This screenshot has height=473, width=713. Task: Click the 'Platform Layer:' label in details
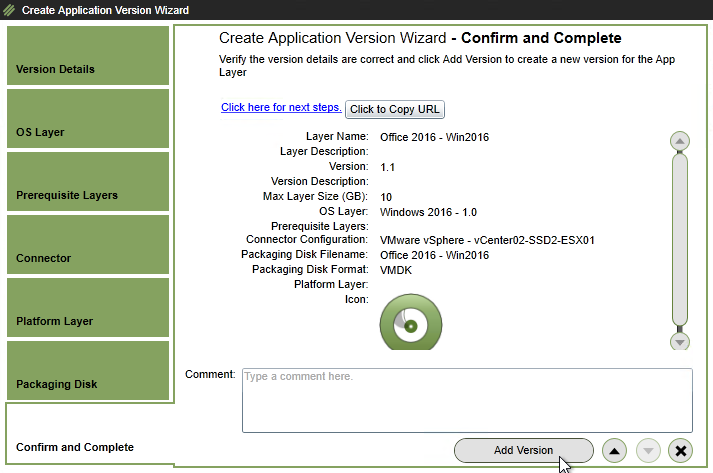pos(331,284)
